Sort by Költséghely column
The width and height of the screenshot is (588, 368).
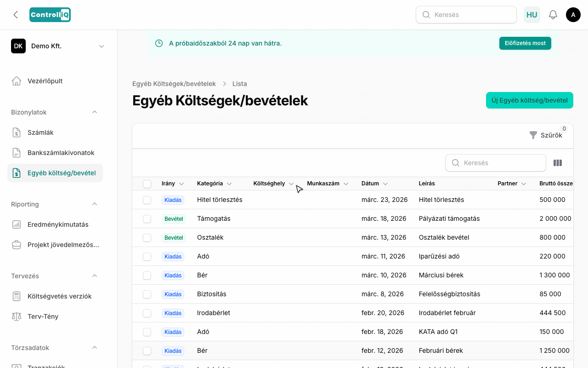(274, 184)
